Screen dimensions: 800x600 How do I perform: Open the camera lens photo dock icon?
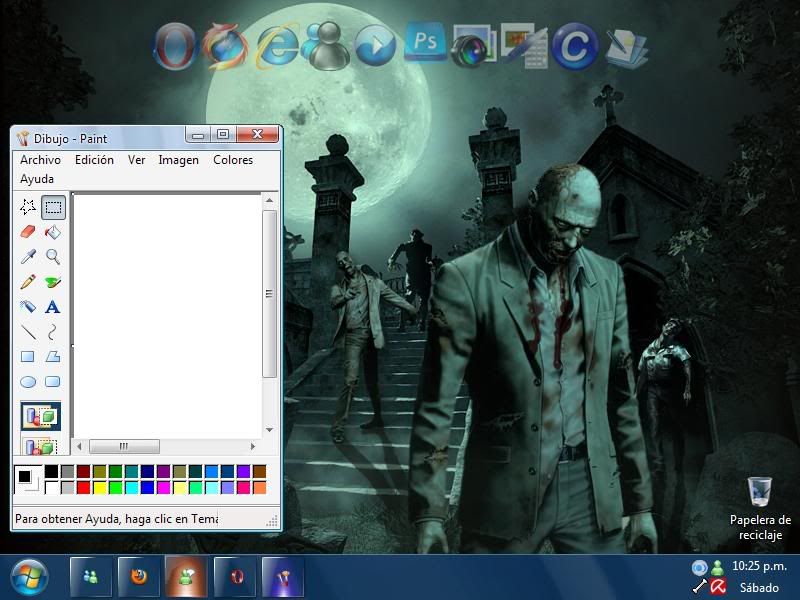(472, 46)
